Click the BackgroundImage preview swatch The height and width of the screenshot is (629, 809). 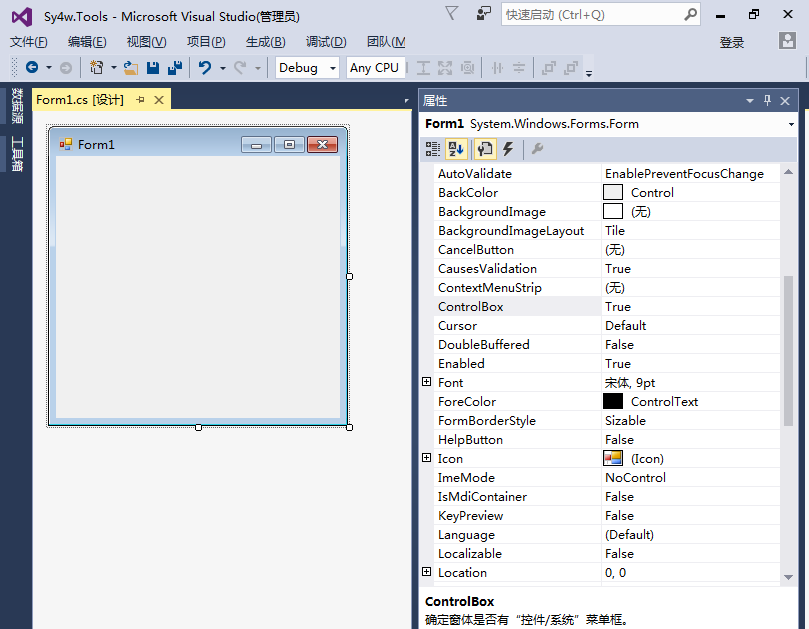pos(613,212)
